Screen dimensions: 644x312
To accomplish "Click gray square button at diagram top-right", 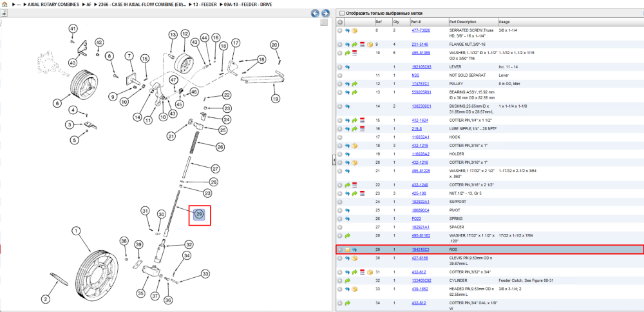I will point(324,22).
